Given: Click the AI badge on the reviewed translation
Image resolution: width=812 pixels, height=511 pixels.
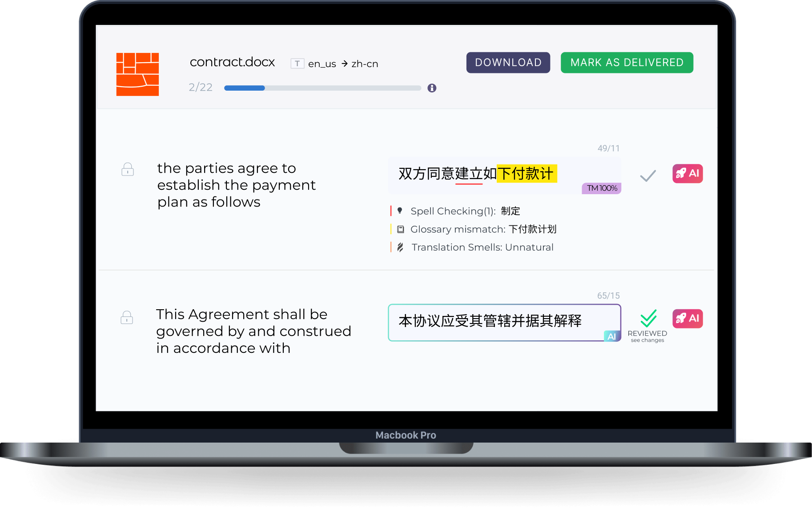Looking at the screenshot, I should click(x=612, y=336).
